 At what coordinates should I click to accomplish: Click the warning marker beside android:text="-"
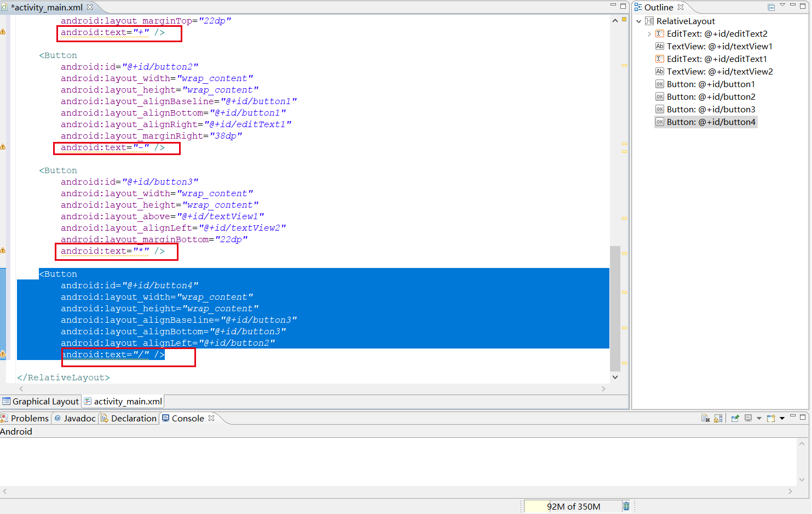point(3,147)
